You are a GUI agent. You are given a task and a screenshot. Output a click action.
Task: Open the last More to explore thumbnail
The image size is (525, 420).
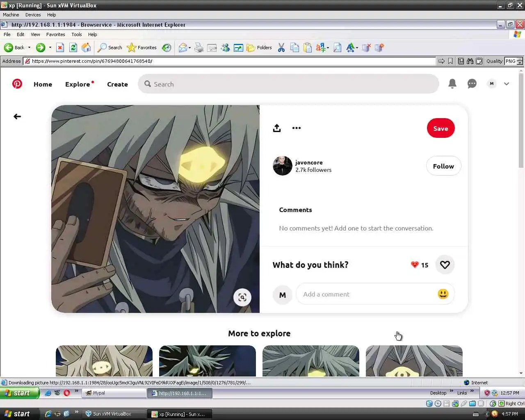pyautogui.click(x=414, y=361)
